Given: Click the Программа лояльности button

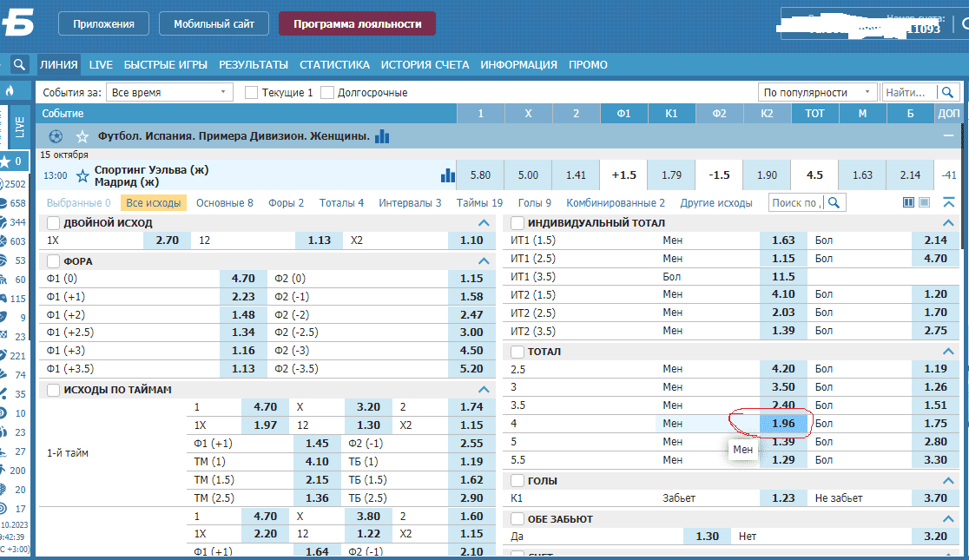Looking at the screenshot, I should pyautogui.click(x=357, y=23).
